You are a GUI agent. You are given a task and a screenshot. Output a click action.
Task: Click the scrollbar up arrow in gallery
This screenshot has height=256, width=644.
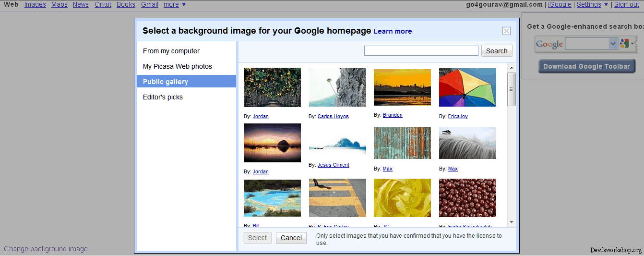point(511,68)
